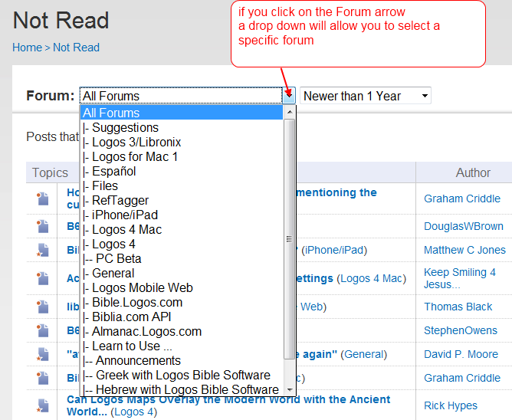Choose Suggestions forum option

[x=182, y=127]
